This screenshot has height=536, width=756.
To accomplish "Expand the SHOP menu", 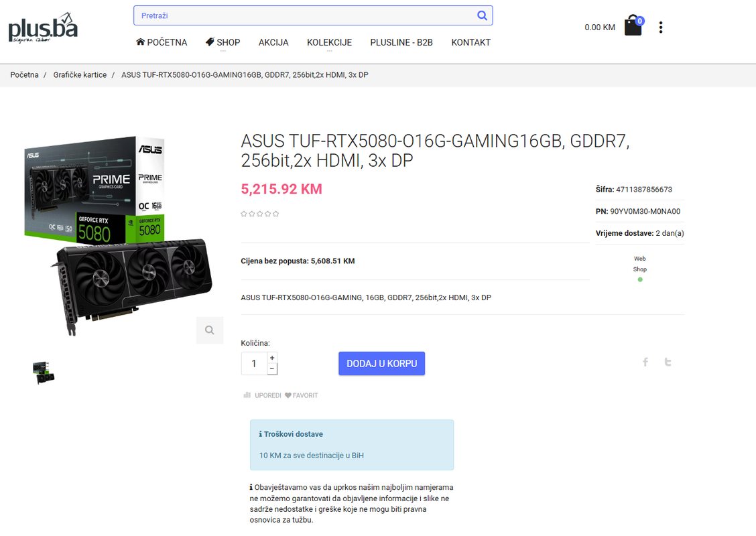I will [x=223, y=42].
